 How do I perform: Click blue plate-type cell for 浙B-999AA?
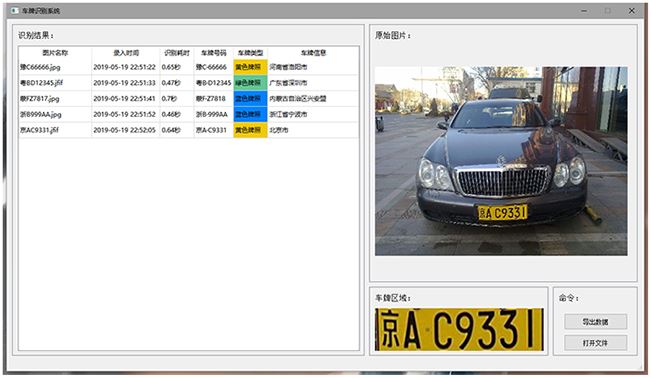click(x=250, y=114)
